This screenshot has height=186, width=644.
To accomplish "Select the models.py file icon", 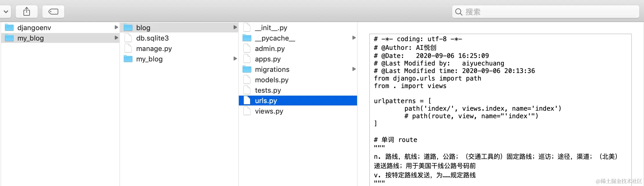I will (x=247, y=80).
